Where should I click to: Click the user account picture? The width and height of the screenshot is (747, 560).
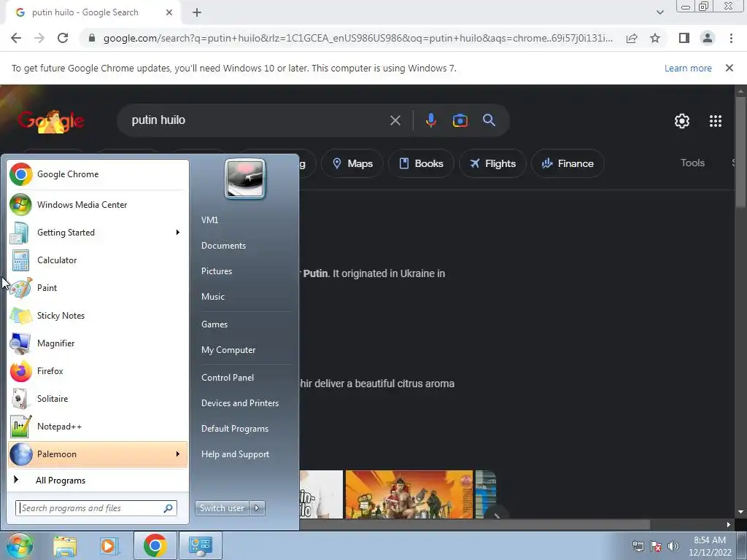coord(245,179)
